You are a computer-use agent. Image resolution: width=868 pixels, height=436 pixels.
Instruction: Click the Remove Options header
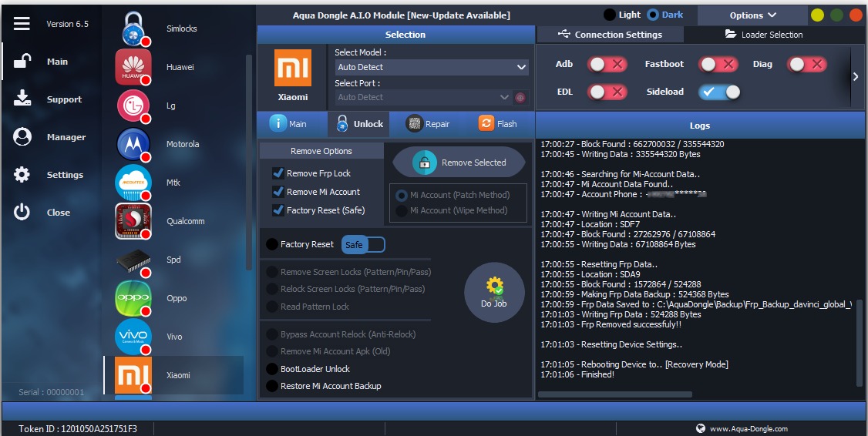click(x=321, y=151)
